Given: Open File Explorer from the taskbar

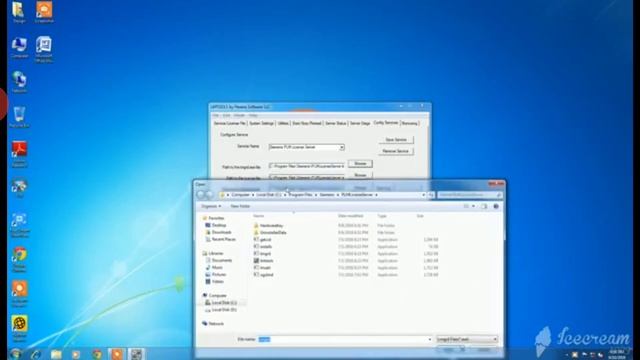Looking at the screenshot, I should coord(56,354).
